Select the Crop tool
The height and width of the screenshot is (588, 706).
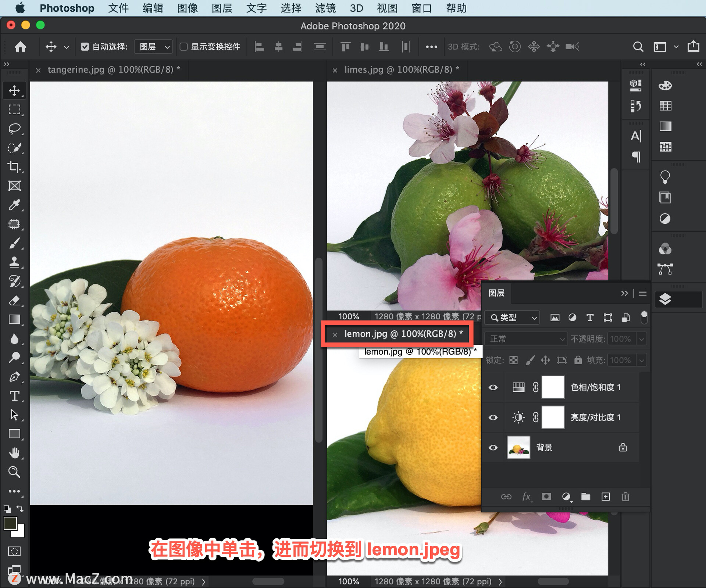pos(14,166)
